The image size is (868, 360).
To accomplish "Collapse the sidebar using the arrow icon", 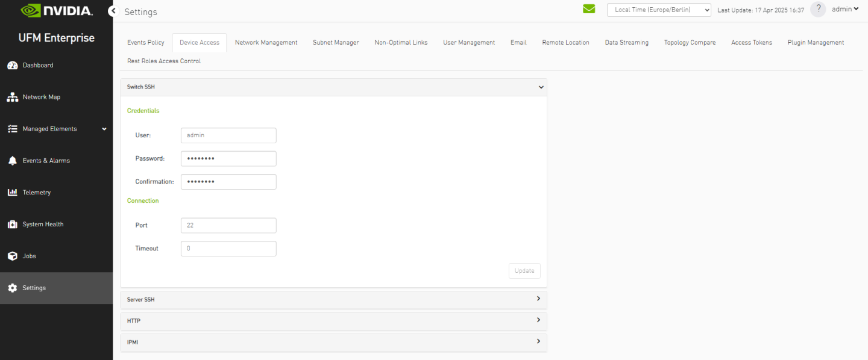I will tap(112, 11).
